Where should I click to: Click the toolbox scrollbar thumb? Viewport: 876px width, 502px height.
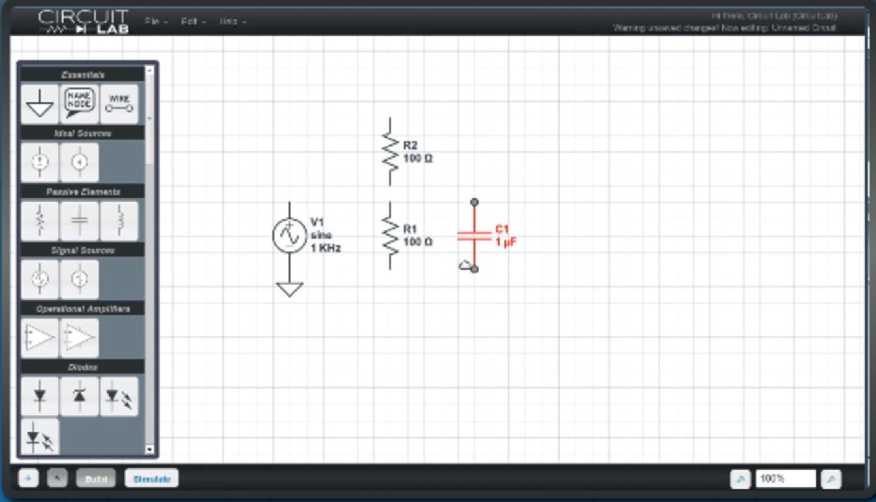[149, 120]
